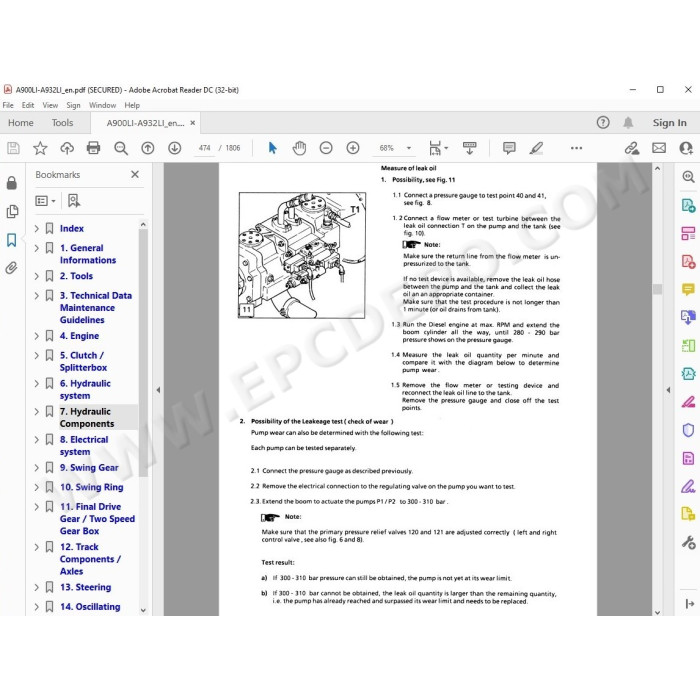Click the bookmarks panel scrollbar thumb
The image size is (700, 700).
(x=143, y=353)
